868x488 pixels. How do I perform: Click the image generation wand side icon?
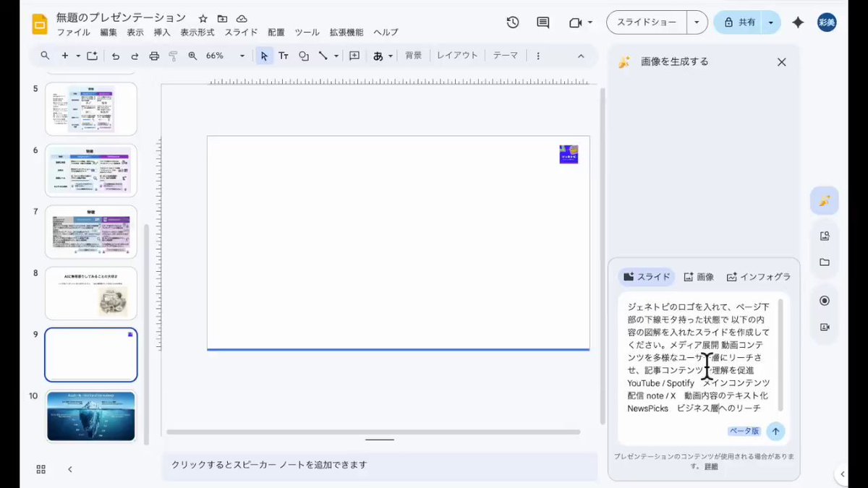click(825, 200)
